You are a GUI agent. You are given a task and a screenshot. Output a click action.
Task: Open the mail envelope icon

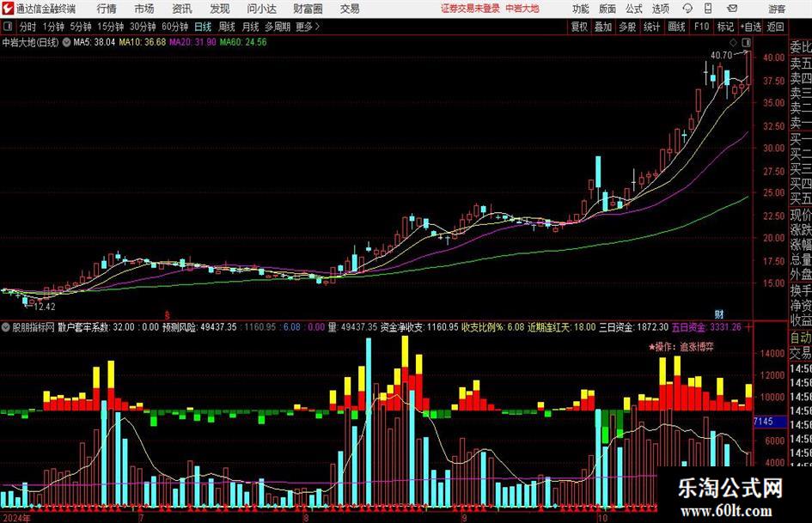coord(732,9)
